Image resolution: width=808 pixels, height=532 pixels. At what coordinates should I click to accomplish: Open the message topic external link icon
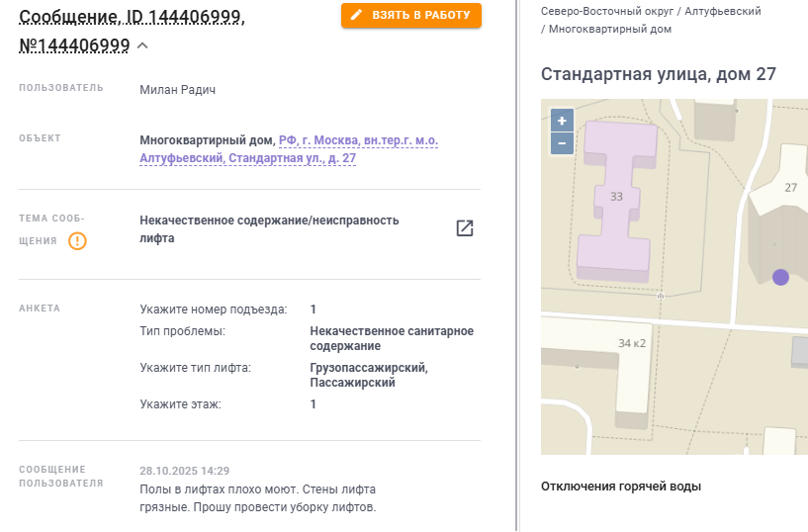coord(464,228)
